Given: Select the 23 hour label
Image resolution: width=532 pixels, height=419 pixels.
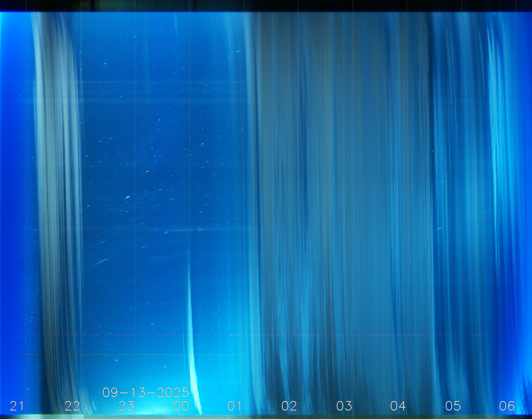Looking at the screenshot, I should tap(126, 406).
